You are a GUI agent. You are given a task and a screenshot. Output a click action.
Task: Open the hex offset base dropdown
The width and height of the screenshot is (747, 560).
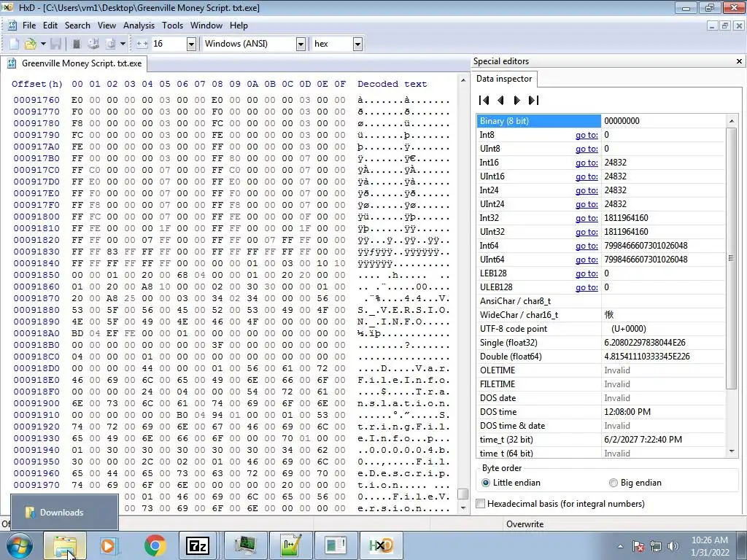[x=357, y=44]
